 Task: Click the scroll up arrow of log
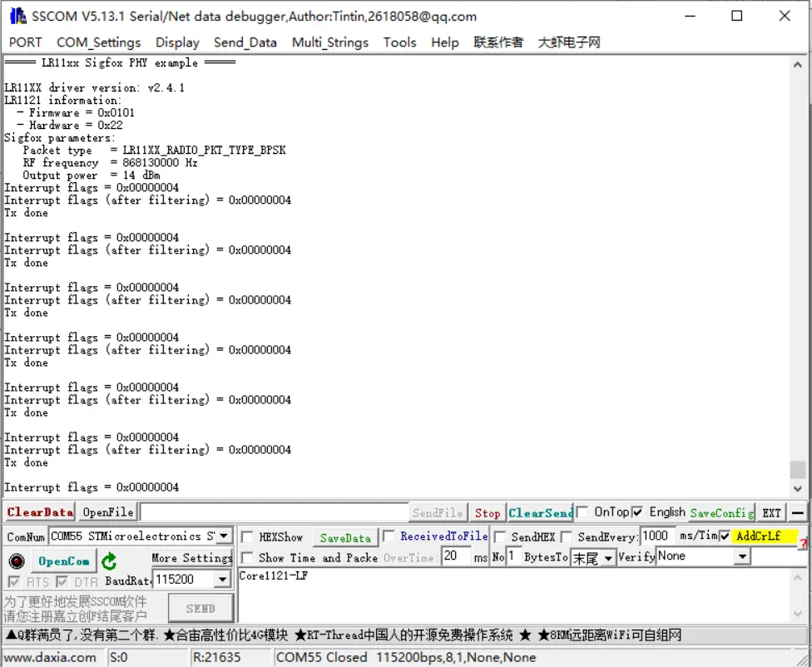[x=798, y=63]
